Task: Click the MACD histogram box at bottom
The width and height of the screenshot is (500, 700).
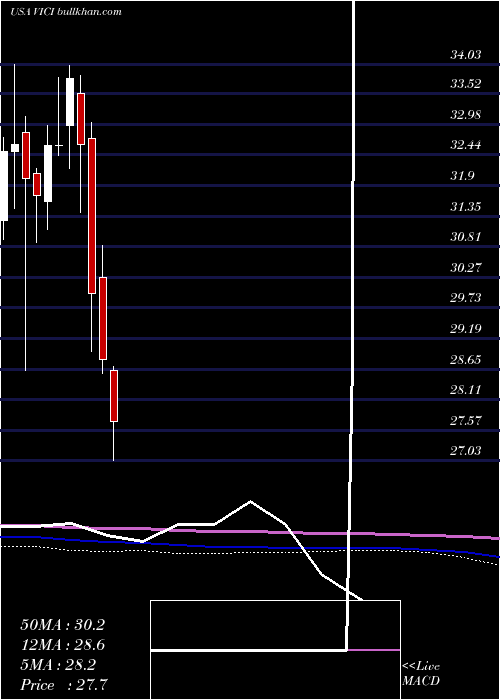Action: (x=275, y=650)
